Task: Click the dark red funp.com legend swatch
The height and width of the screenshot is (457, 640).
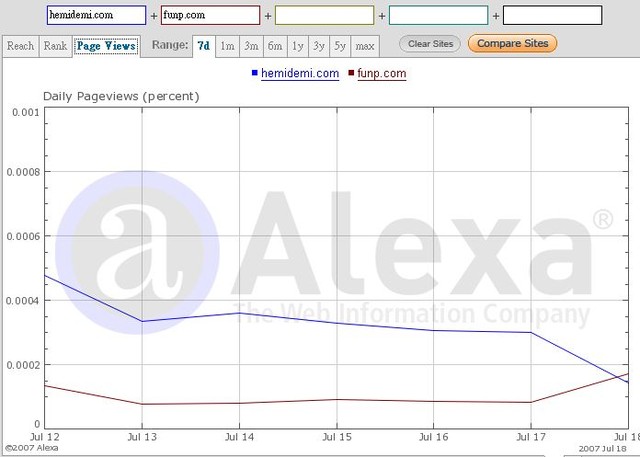Action: (351, 73)
